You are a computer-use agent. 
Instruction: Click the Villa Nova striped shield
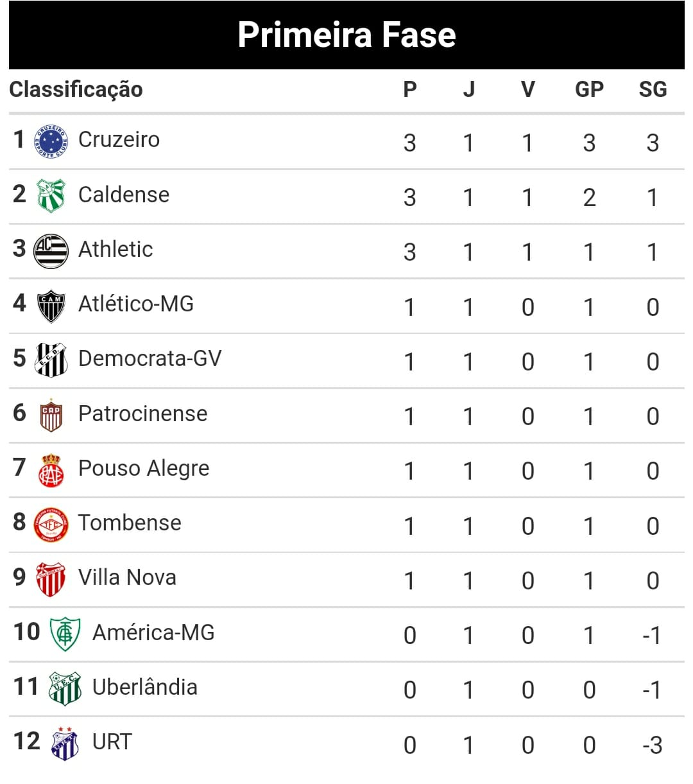click(51, 579)
